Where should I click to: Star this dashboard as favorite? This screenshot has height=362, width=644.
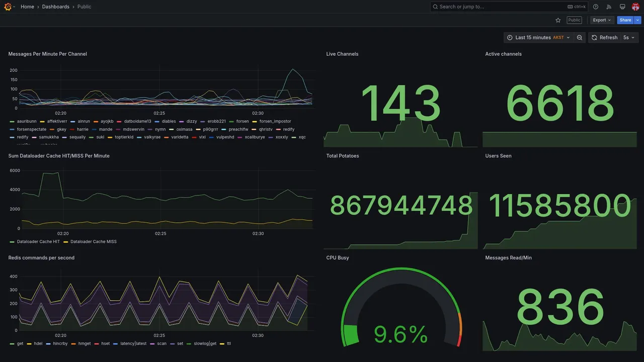[558, 20]
